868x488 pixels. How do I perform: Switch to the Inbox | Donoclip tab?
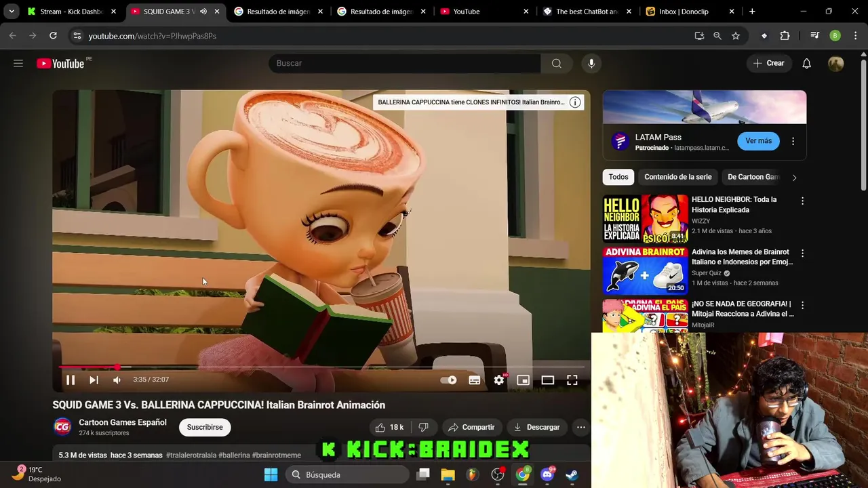(x=690, y=12)
